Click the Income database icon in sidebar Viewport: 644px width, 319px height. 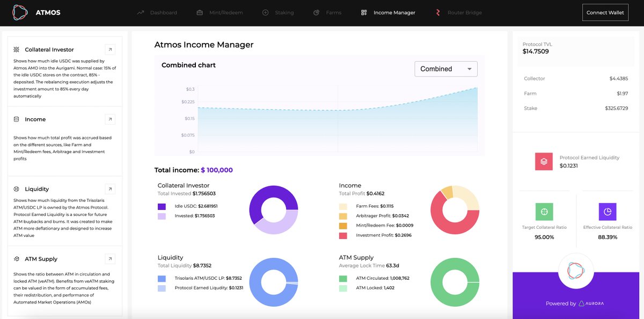point(16,119)
